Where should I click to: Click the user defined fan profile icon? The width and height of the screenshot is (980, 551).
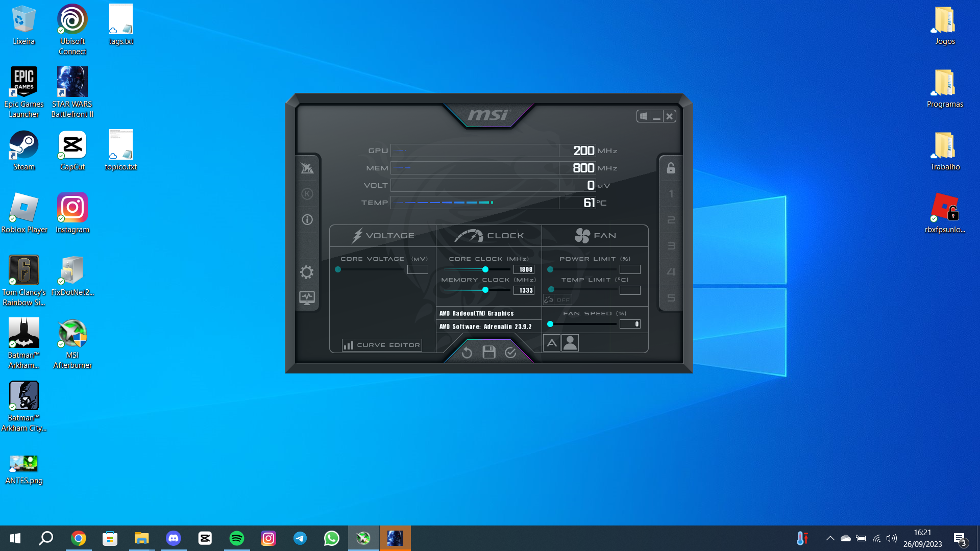coord(570,343)
